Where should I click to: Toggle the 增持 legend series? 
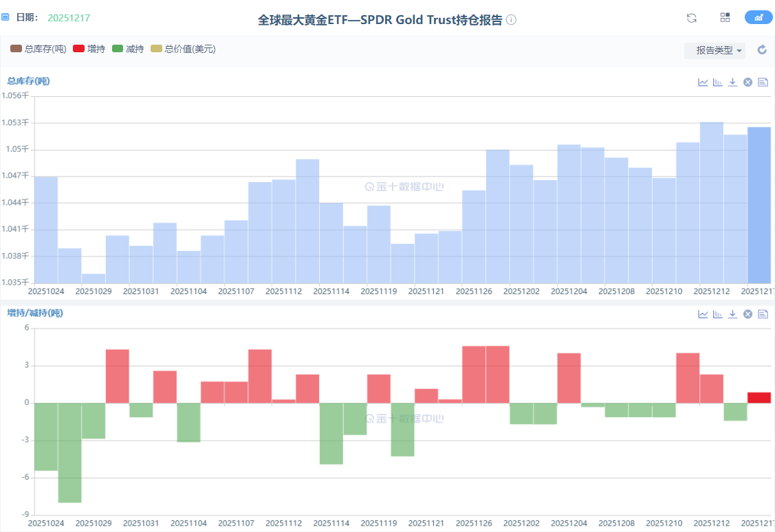click(89, 49)
